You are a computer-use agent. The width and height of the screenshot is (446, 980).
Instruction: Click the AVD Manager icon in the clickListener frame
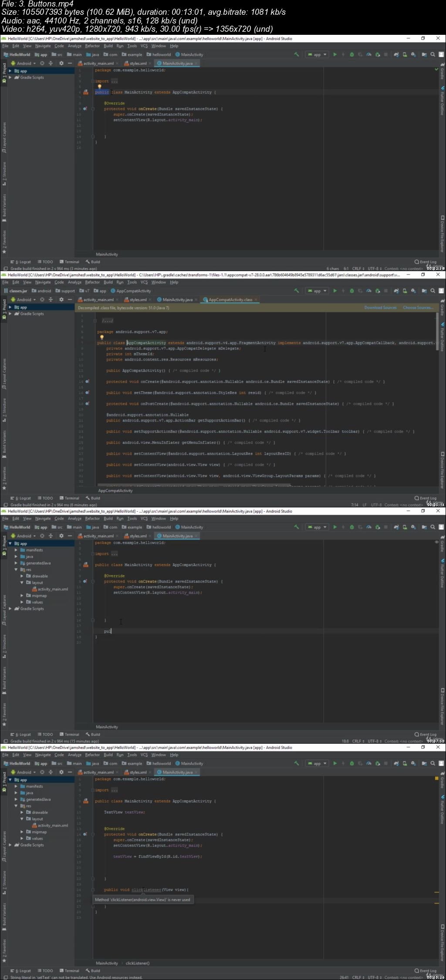405,763
